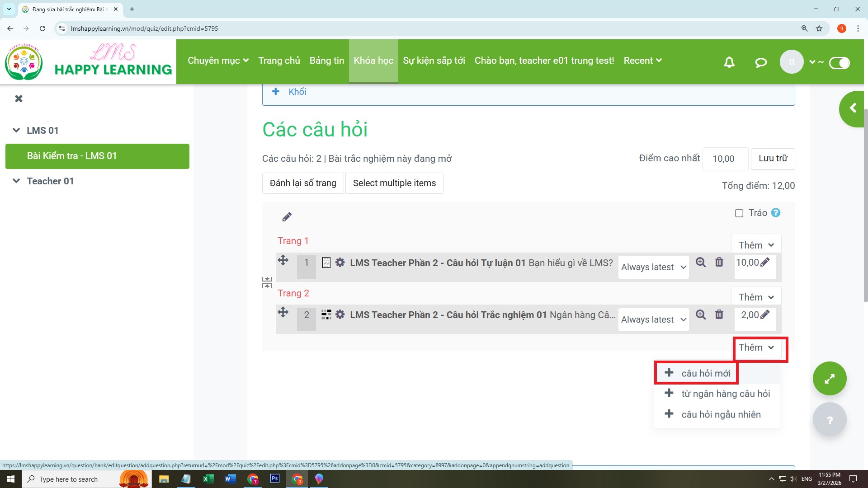Image resolution: width=868 pixels, height=488 pixels.
Task: Toggle the edit mode switch in header
Action: click(839, 63)
